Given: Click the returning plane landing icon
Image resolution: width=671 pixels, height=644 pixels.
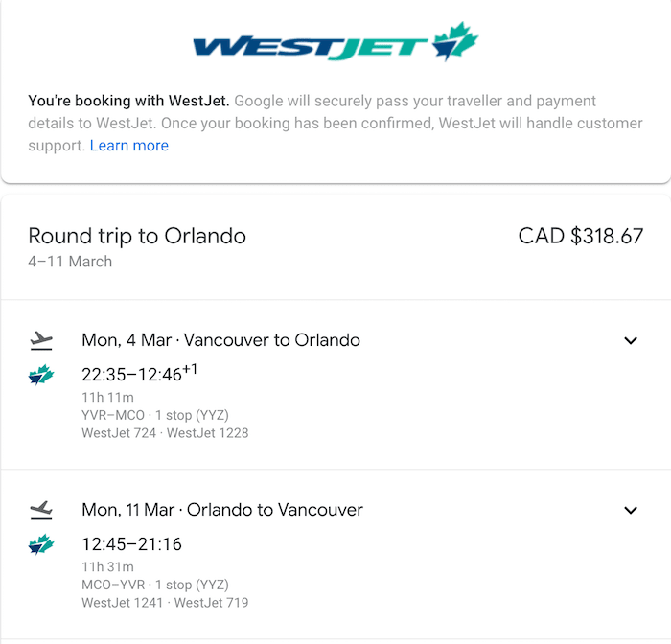Looking at the screenshot, I should pos(41,510).
